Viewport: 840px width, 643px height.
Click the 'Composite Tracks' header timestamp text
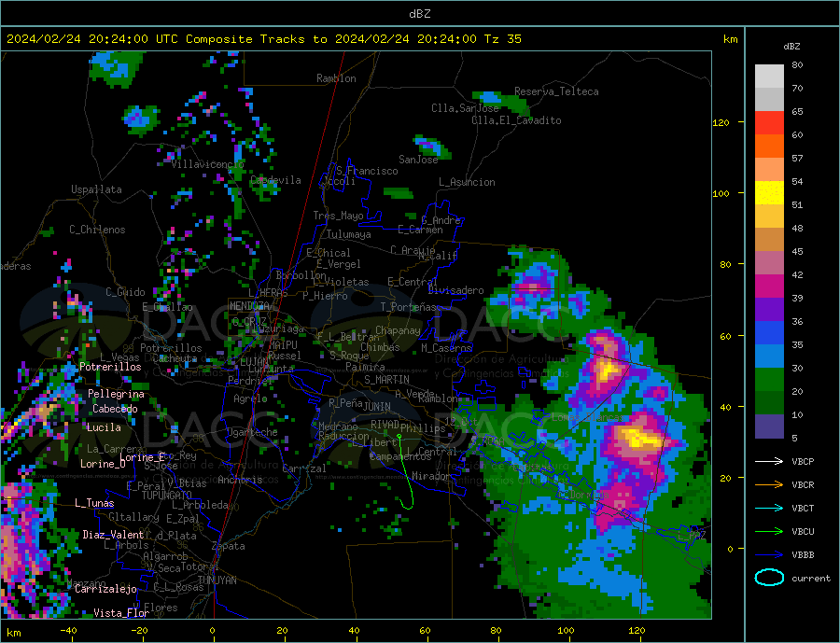(x=263, y=39)
